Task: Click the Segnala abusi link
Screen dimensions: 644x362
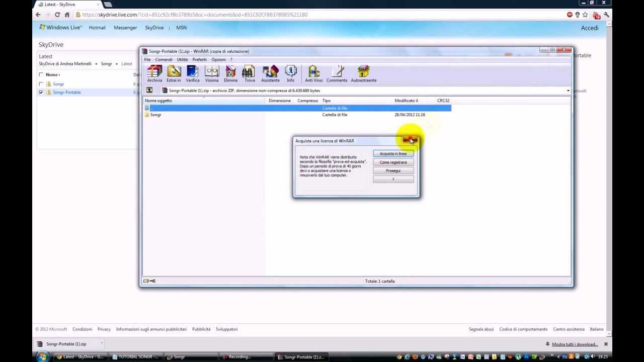Action: [481, 329]
